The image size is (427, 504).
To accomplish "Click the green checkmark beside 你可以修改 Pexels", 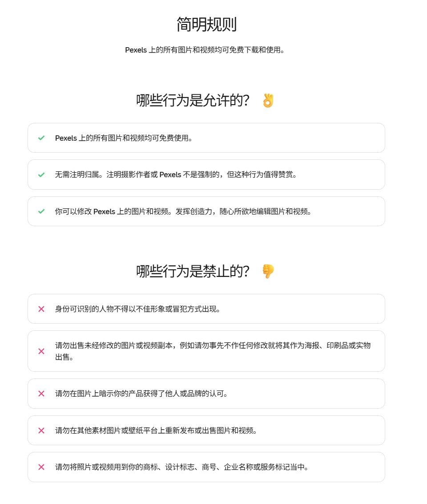I will [x=41, y=211].
